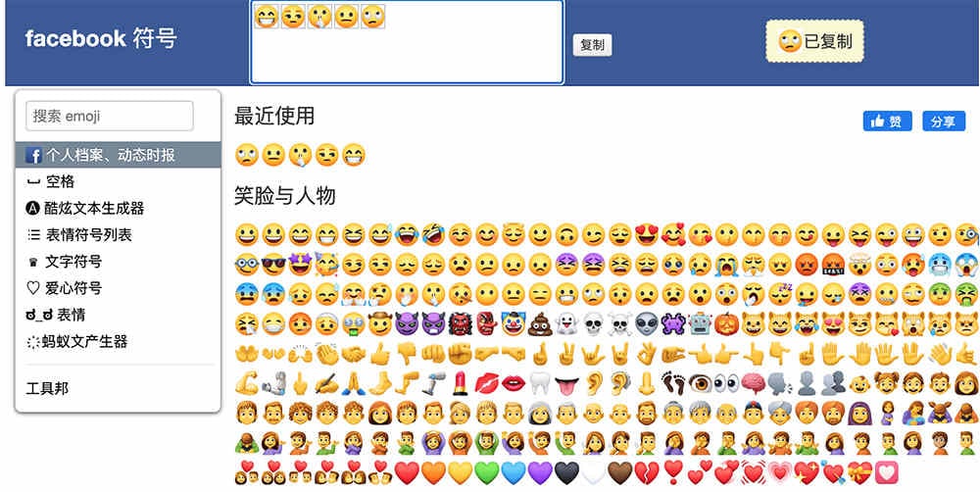Click the 赞 like button
Screen dimensions: 980x492
click(888, 122)
